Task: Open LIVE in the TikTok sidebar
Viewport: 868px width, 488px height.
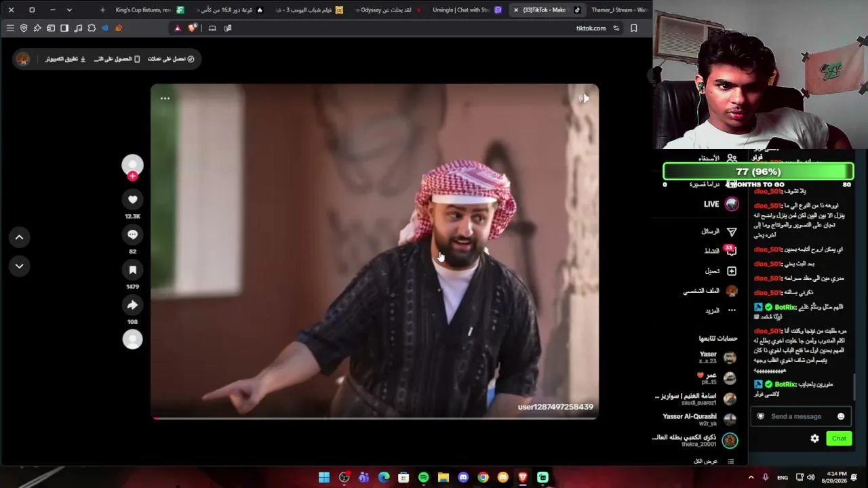Action: [x=720, y=204]
